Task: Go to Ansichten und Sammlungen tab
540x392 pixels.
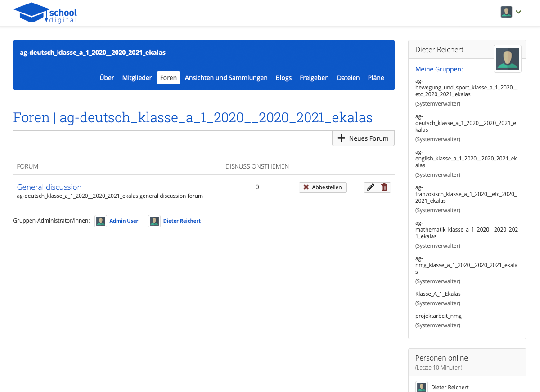Action: (226, 78)
